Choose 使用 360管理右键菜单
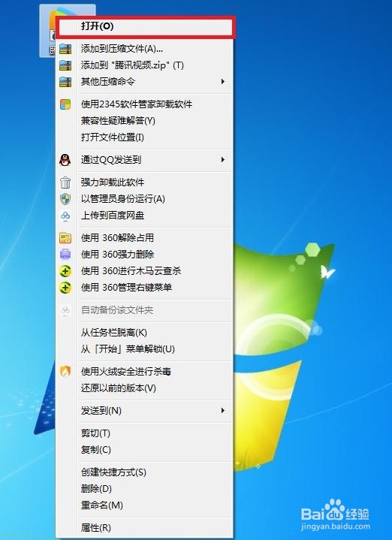Viewport: 392px width, 540px height. (x=146, y=288)
